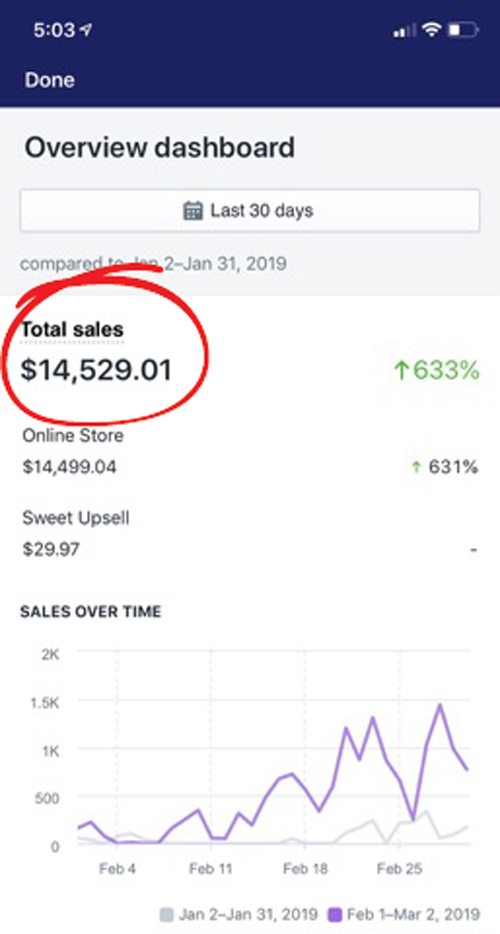Tap the Wi-Fi icon in status bar
The height and width of the screenshot is (934, 500).
point(431,29)
